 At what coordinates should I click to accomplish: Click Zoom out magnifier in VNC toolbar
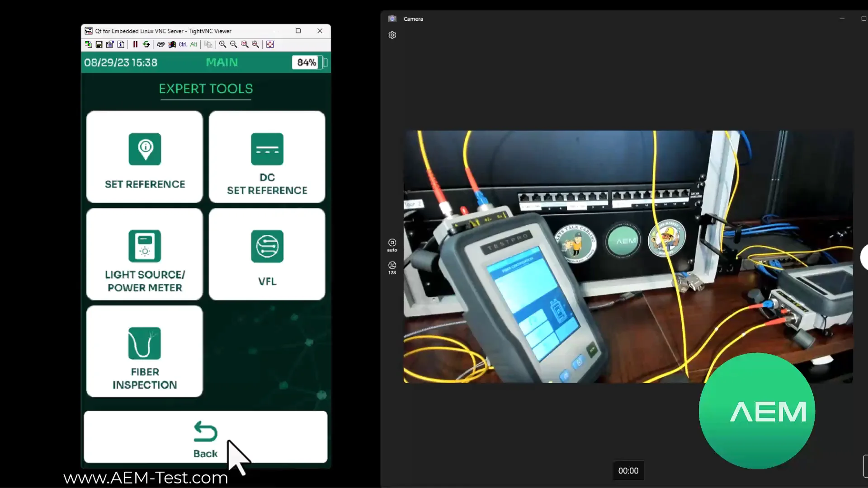click(x=234, y=44)
